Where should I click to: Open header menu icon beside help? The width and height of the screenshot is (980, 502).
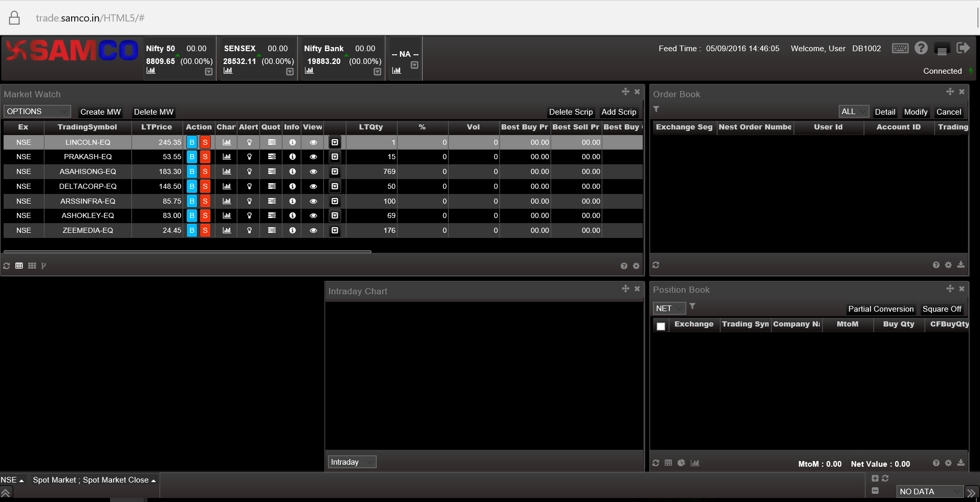942,49
